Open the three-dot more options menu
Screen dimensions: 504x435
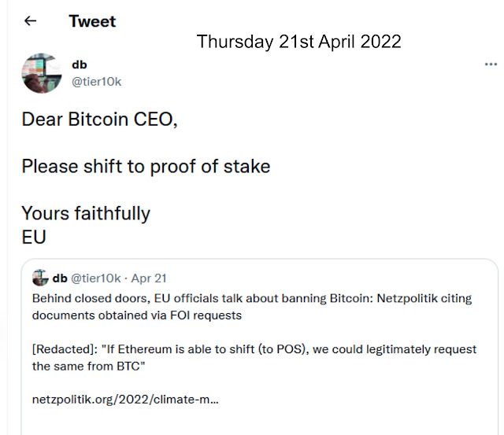[x=490, y=65]
